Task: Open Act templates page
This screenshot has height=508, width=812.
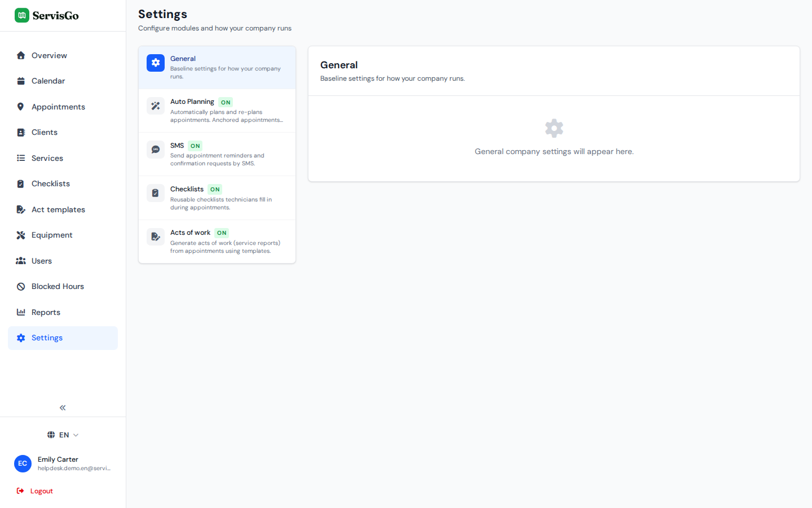Action: tap(63, 209)
